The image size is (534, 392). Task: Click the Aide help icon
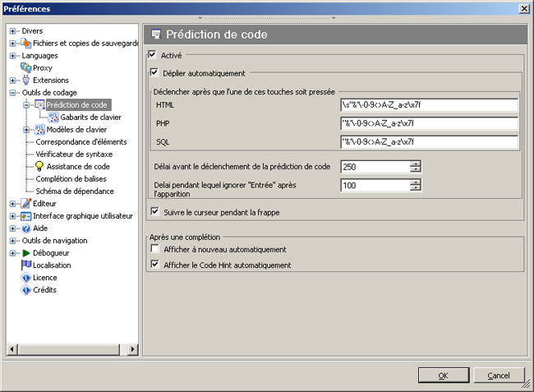point(25,228)
